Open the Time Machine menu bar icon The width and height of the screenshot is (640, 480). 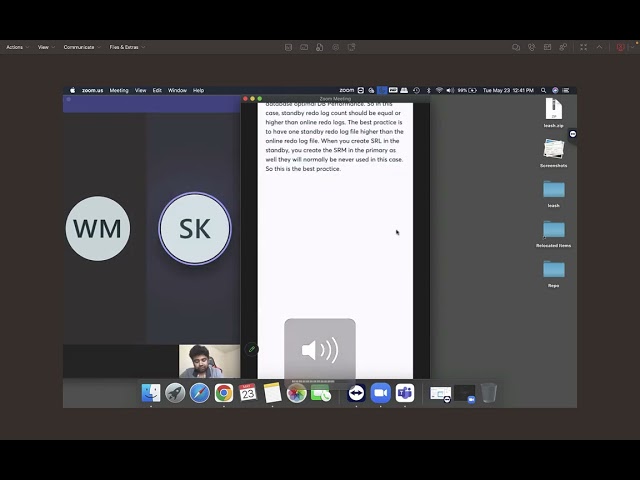click(416, 90)
